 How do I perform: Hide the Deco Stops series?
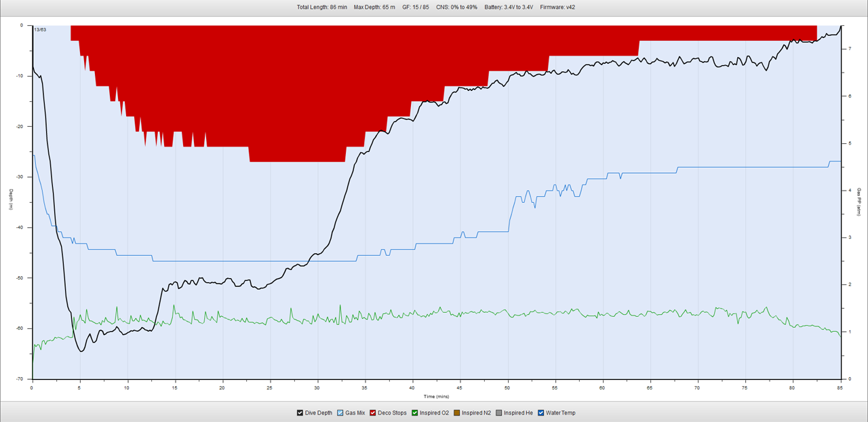point(372,413)
